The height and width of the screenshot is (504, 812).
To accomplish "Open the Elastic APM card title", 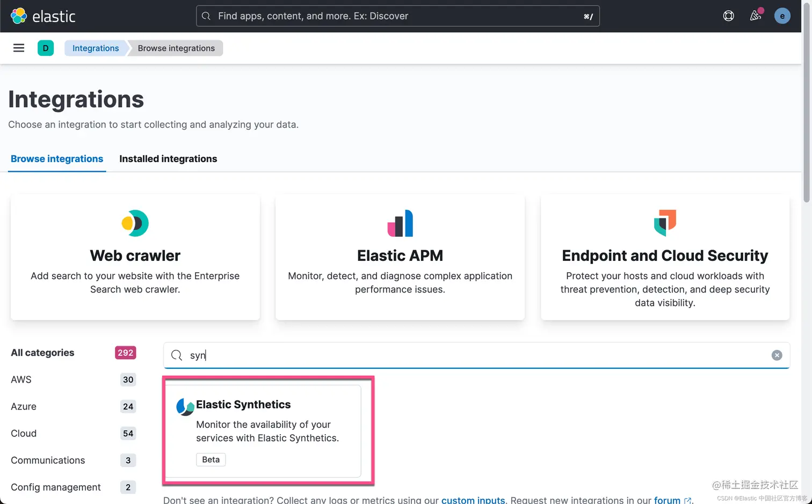I will [x=400, y=255].
